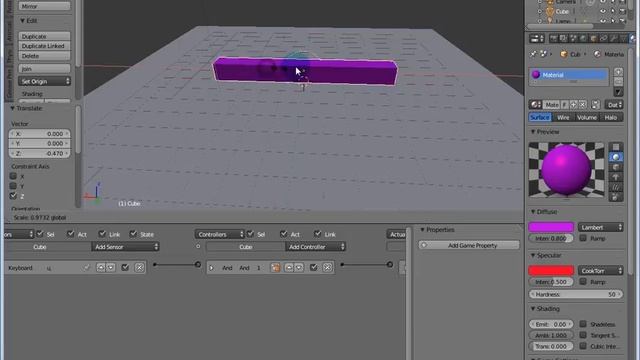Click the Delete button in Edit panel

[44, 56]
